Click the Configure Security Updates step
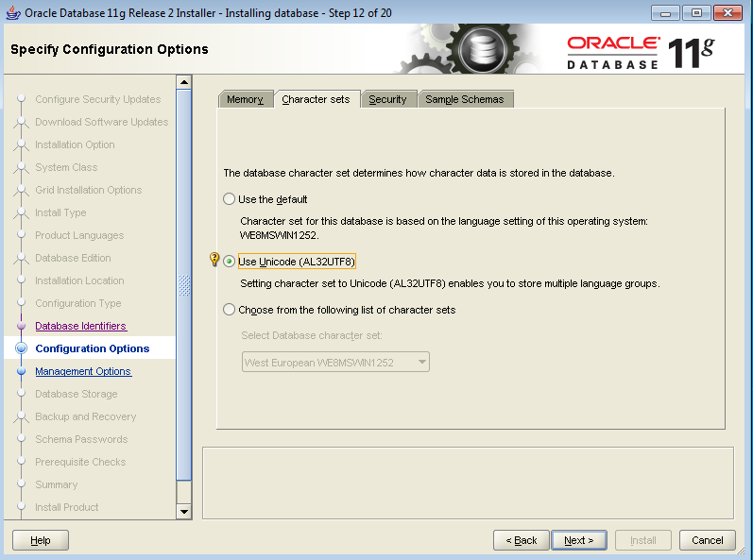This screenshot has height=560, width=753. click(x=97, y=99)
